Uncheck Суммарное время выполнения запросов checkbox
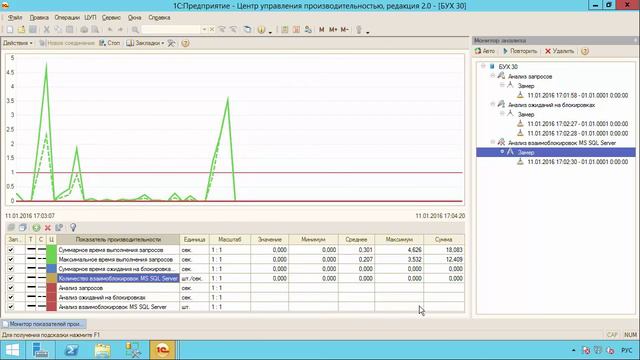The height and width of the screenshot is (360, 640). 11,249
